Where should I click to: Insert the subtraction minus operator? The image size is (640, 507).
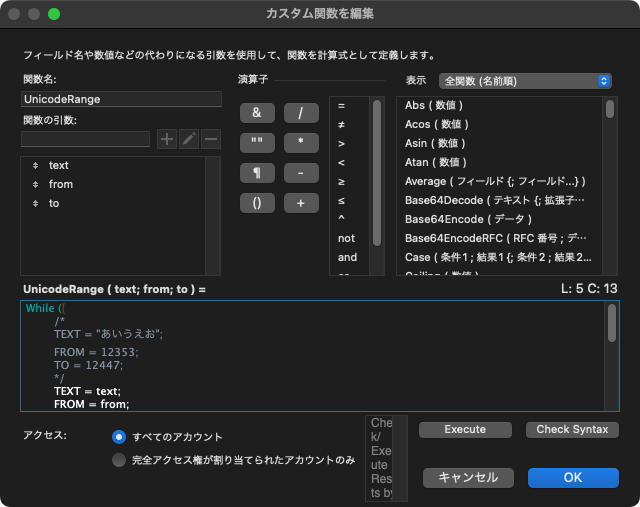pyautogui.click(x=301, y=173)
